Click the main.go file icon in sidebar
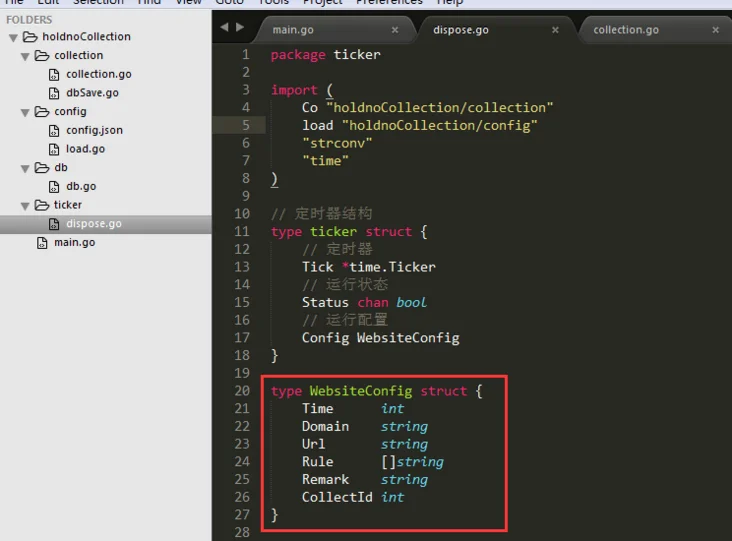 [42, 242]
